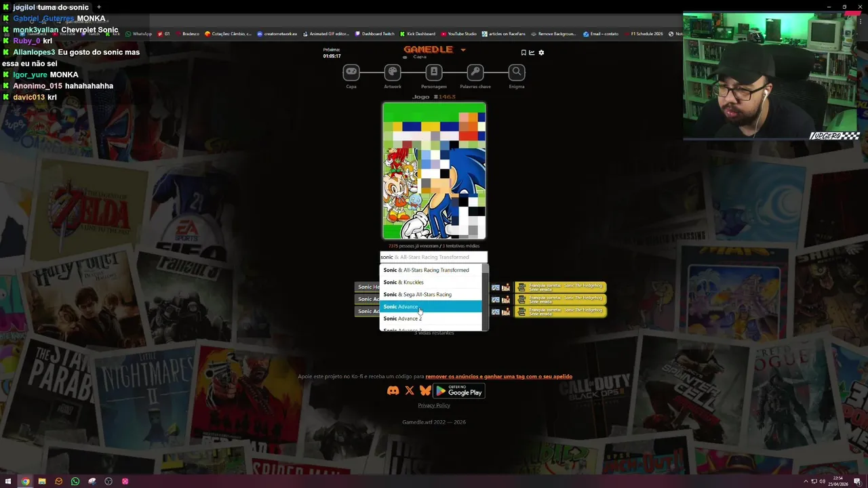Viewport: 868px width, 488px height.
Task: Open File Explorer from taskbar
Action: click(x=42, y=481)
